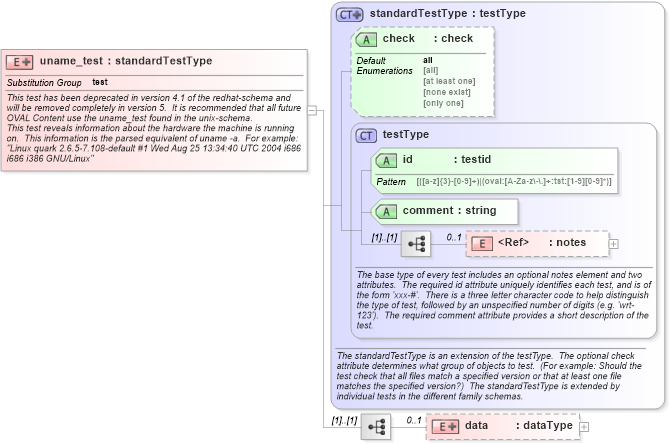The width and height of the screenshot is (669, 444).
Task: Click the CT+ icon of standardTestType
Action: point(349,15)
